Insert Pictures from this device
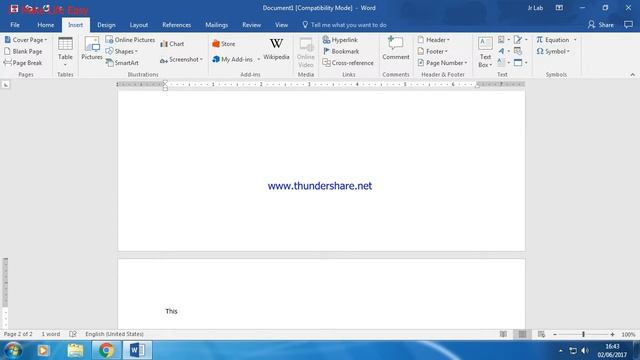Screen dimensions: 640x360 91,49
